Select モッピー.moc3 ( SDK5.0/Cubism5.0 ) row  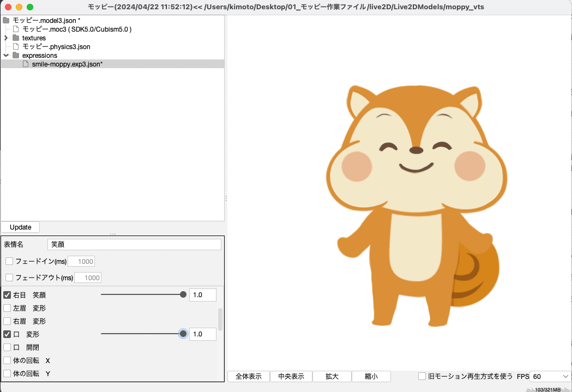(112, 29)
